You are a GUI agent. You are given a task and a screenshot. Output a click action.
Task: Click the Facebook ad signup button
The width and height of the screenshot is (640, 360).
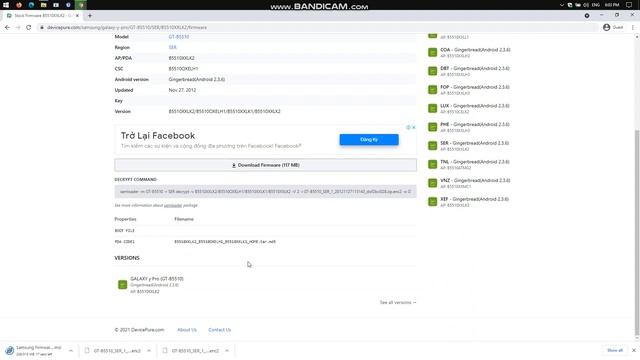(x=369, y=140)
